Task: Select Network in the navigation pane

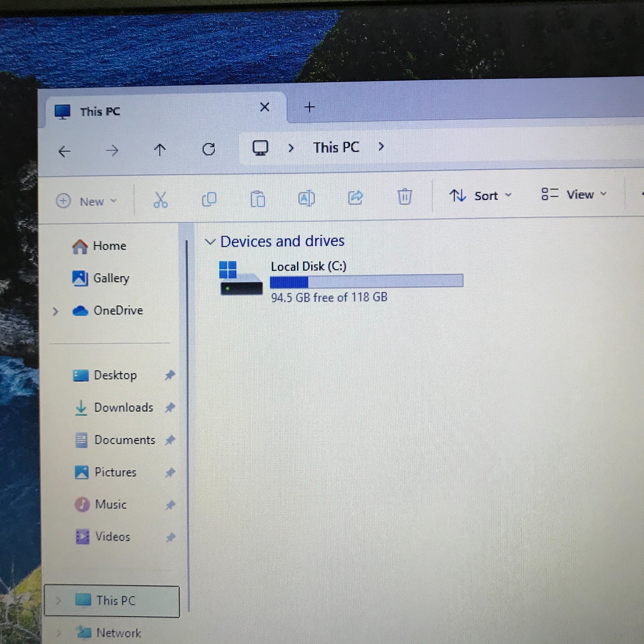Action: point(109,633)
